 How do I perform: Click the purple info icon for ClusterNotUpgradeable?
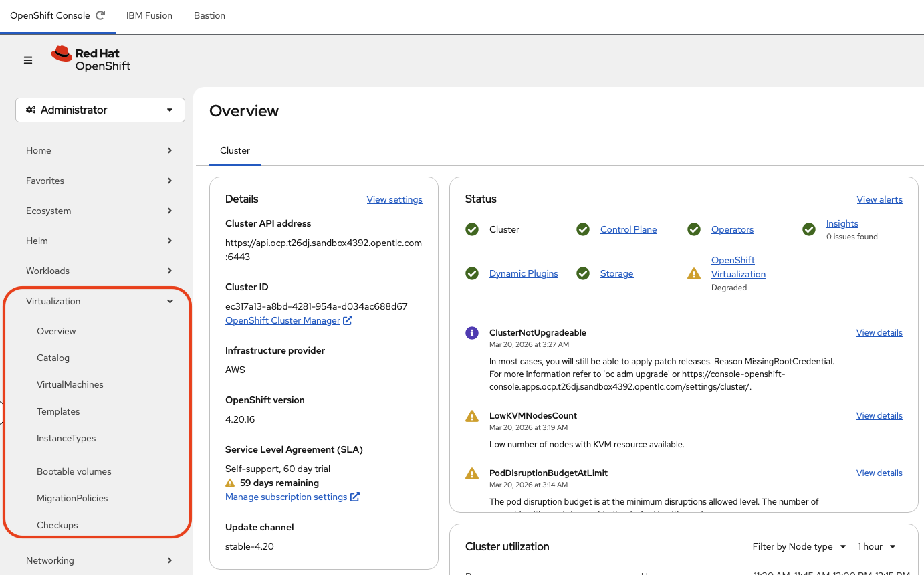[x=472, y=333]
